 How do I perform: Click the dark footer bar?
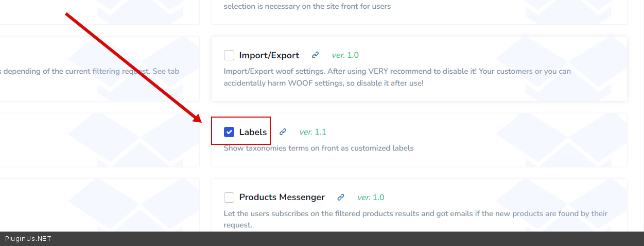tap(360, 239)
